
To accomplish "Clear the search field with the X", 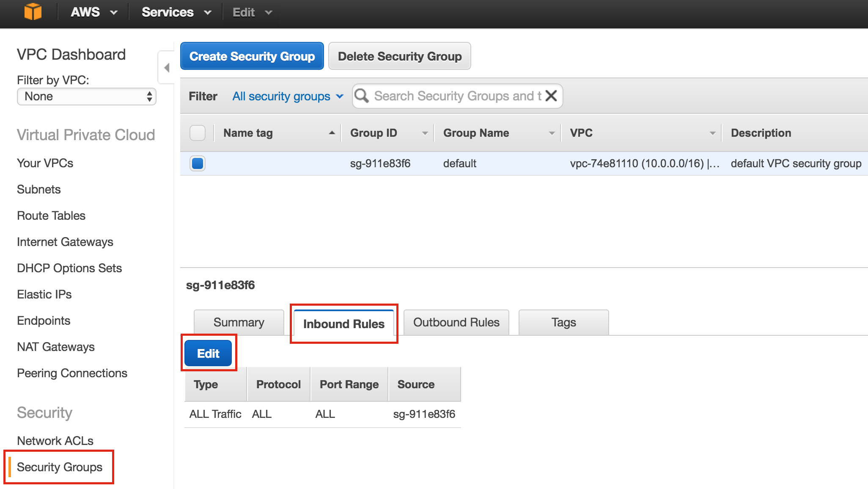I will 551,96.
